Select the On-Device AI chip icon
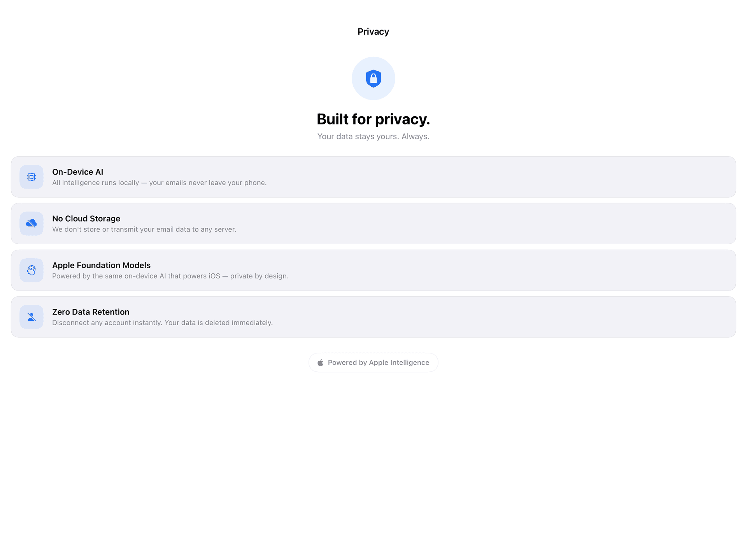Viewport: 747px width, 560px height. point(31,177)
